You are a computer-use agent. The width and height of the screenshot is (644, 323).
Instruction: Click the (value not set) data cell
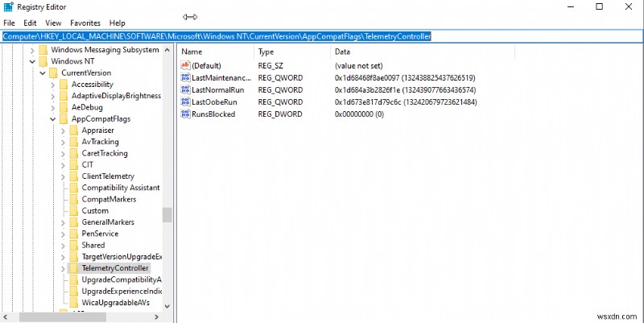pos(358,66)
